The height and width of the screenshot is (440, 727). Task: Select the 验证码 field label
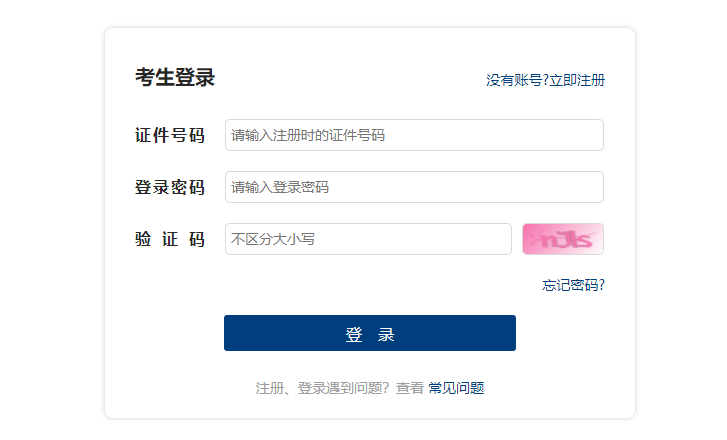click(x=170, y=239)
